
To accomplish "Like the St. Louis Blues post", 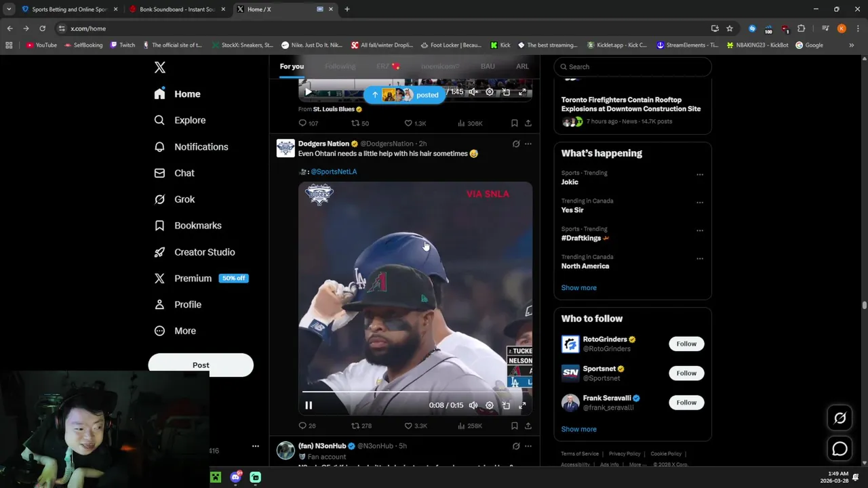I will coord(415,123).
